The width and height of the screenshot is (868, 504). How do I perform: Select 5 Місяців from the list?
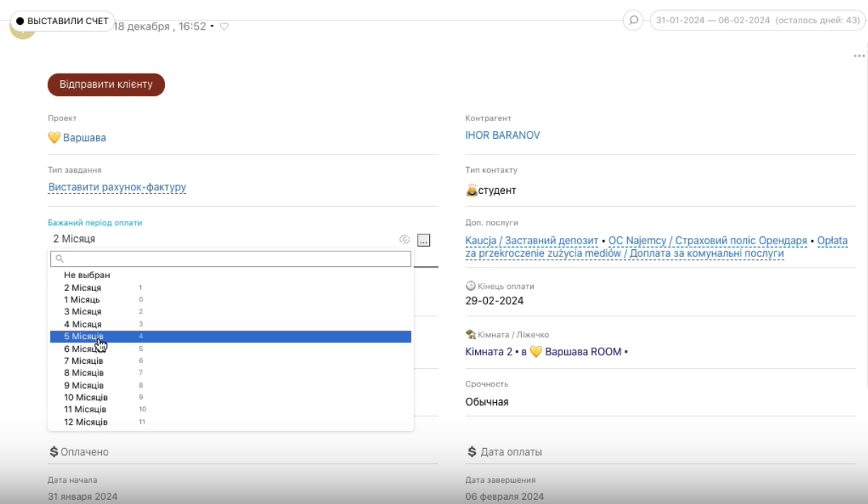(84, 336)
